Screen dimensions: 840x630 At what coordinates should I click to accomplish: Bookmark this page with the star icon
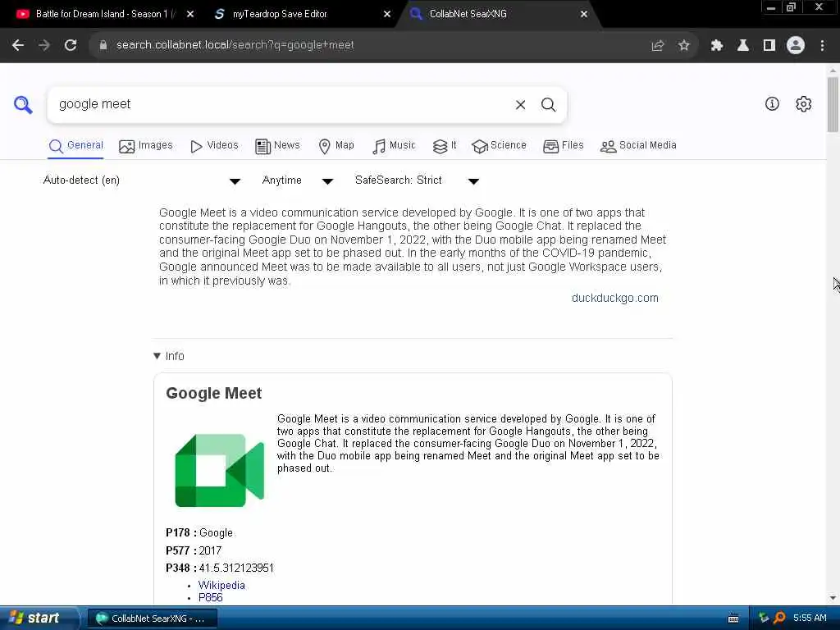point(684,46)
